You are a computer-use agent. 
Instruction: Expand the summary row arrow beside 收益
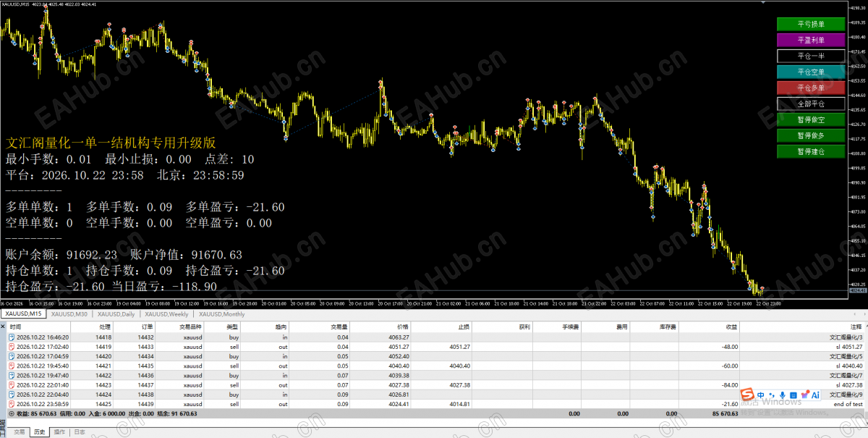point(12,413)
